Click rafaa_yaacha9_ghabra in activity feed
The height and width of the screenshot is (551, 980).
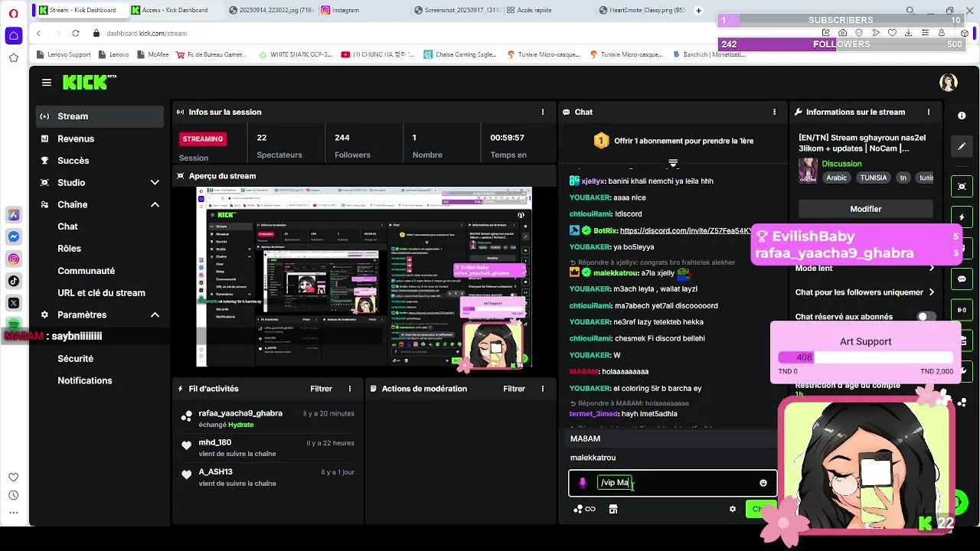coord(240,413)
